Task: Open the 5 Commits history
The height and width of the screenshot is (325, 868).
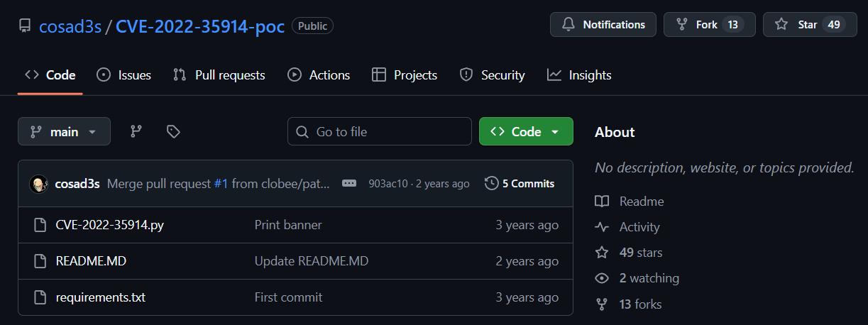Action: click(520, 184)
